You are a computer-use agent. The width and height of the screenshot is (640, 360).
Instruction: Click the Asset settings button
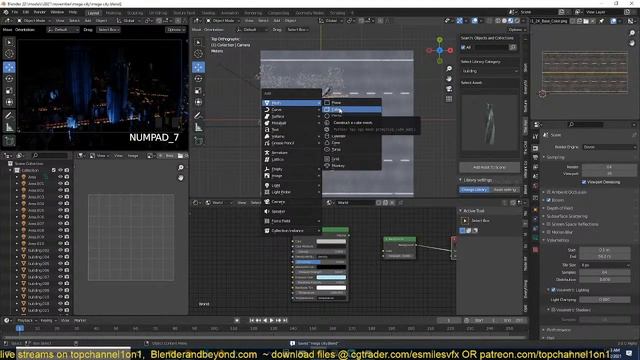[x=504, y=190]
